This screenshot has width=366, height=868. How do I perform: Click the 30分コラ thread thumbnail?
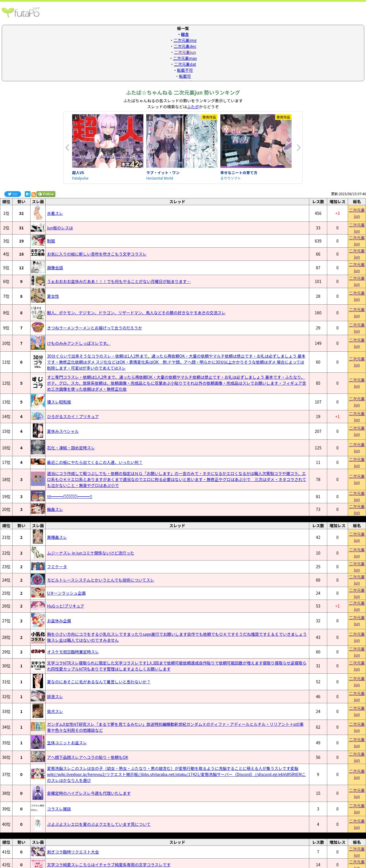click(38, 362)
